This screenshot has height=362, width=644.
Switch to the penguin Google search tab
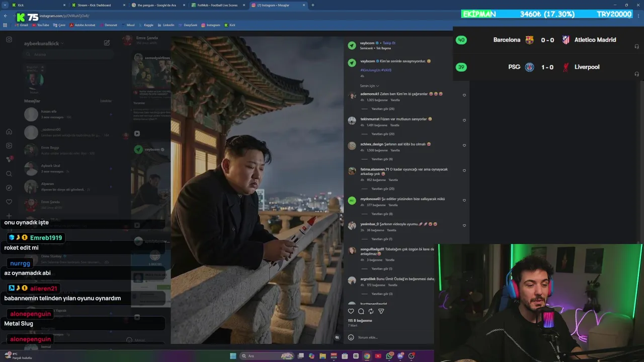tap(158, 5)
